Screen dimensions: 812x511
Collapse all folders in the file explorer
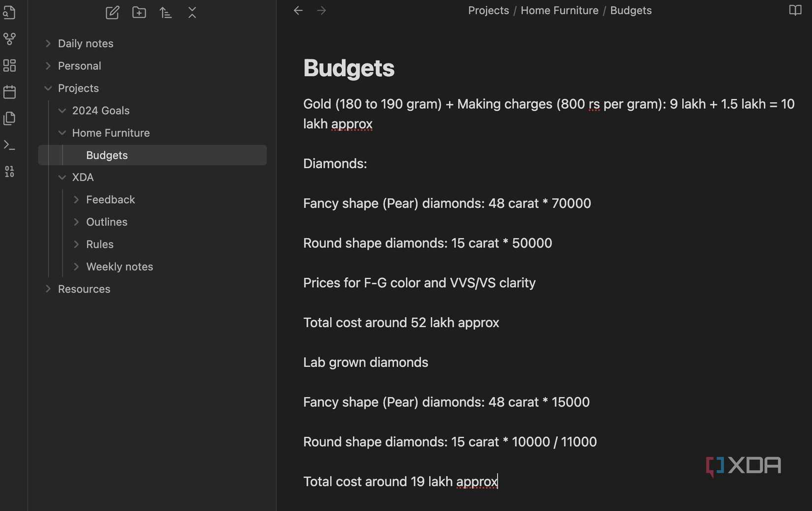click(192, 13)
